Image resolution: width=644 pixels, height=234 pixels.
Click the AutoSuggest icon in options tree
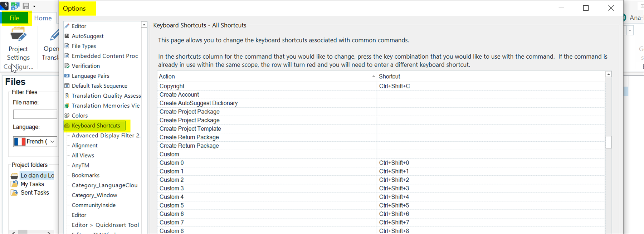pos(67,36)
